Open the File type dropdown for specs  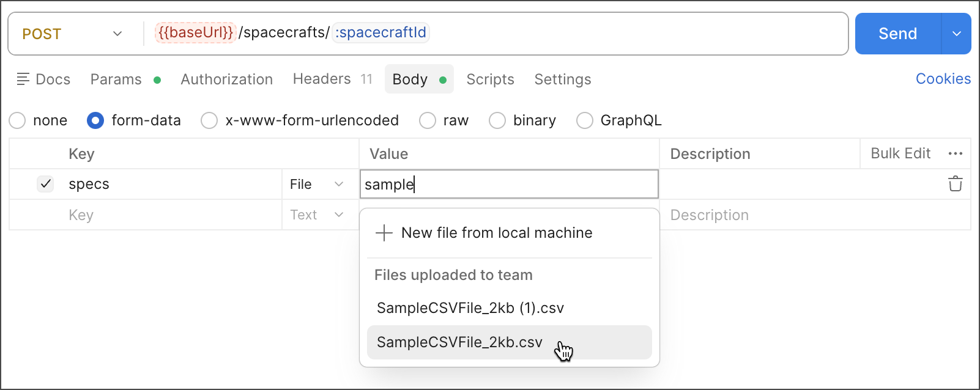click(316, 185)
